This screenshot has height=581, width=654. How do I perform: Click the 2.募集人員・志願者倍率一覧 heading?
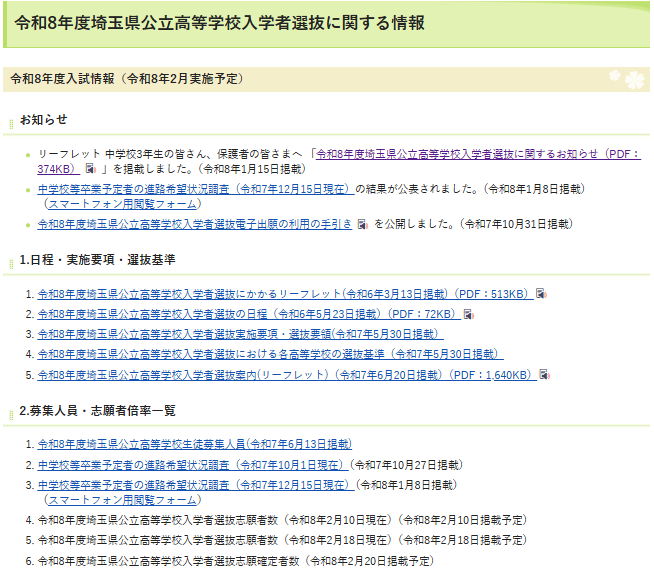pyautogui.click(x=97, y=411)
